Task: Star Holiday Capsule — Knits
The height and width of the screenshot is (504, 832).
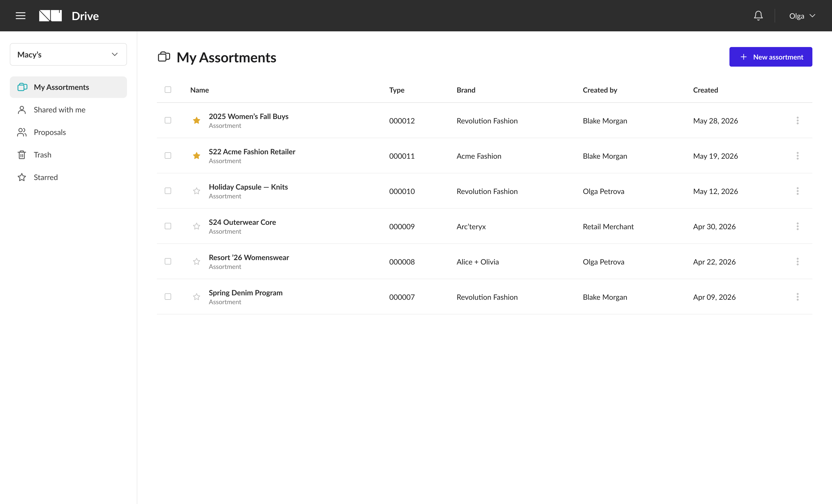Action: tap(197, 191)
